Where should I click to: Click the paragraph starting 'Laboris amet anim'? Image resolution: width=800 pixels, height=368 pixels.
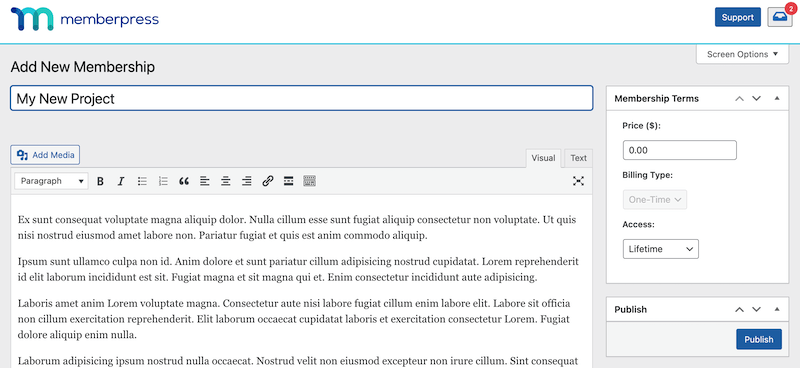pos(294,319)
